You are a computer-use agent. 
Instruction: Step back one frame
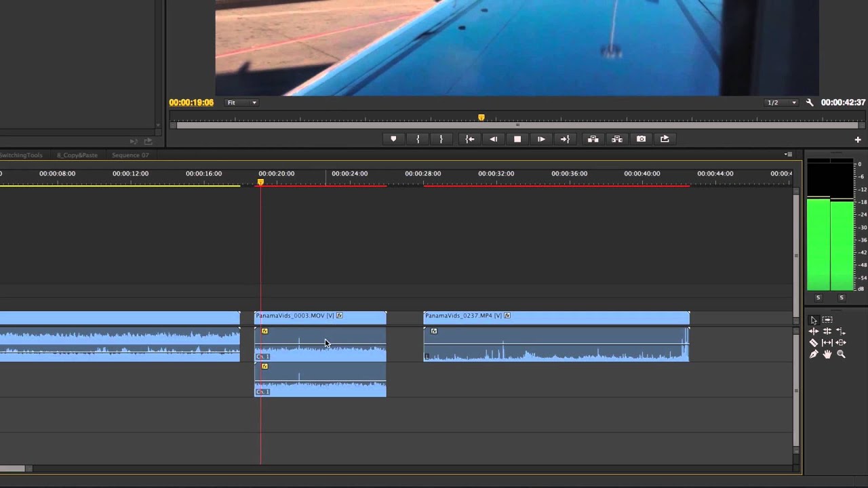(494, 139)
